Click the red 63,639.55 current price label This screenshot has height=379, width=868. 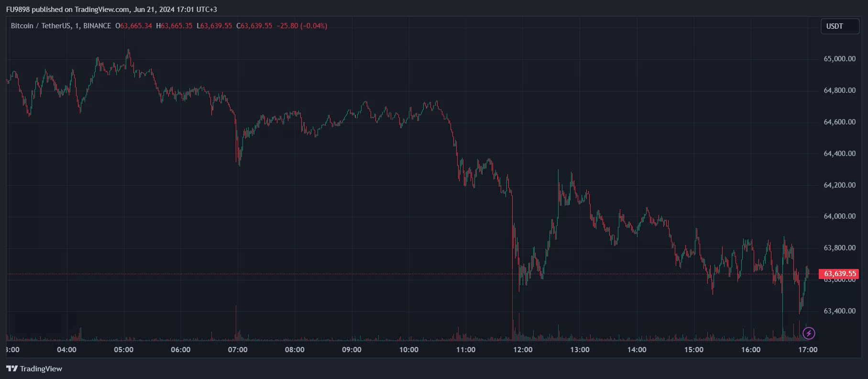point(839,274)
